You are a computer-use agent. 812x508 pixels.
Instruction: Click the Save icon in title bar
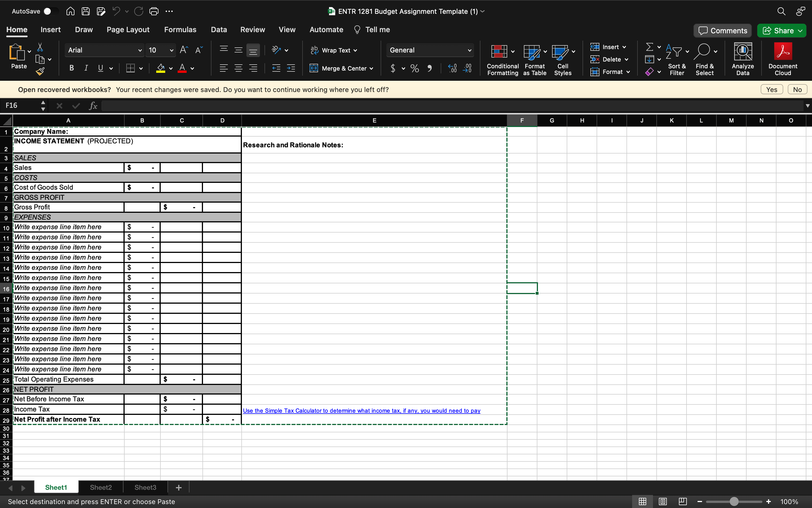[x=85, y=11]
